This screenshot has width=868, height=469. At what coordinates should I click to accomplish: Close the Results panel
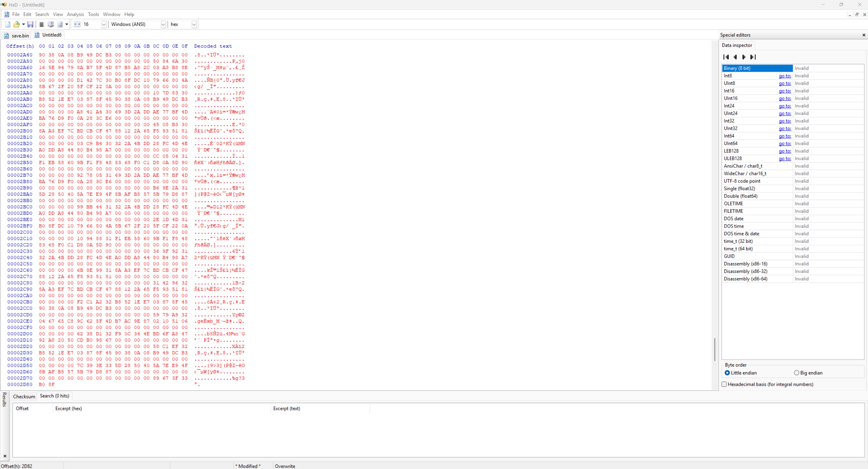5,456
